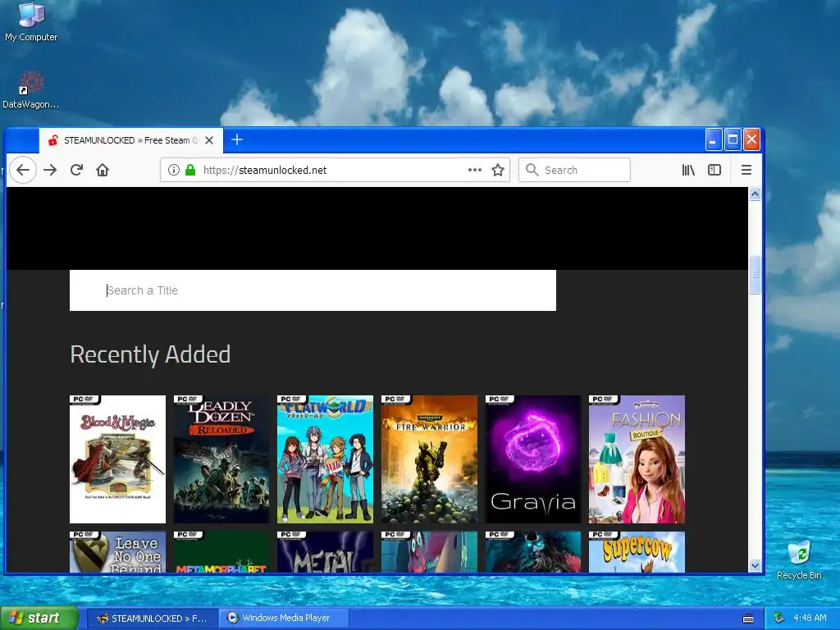
Task: Open My Computer desktop icon
Action: click(x=31, y=22)
